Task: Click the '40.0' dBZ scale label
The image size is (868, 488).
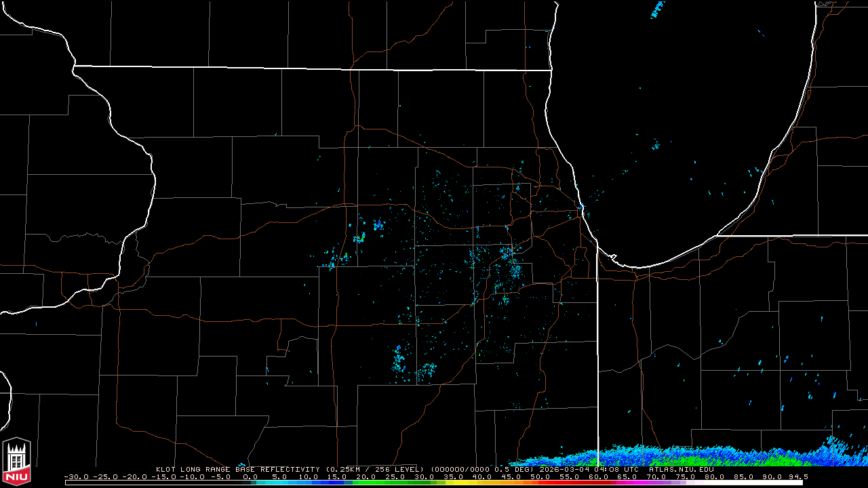Action: (481, 476)
